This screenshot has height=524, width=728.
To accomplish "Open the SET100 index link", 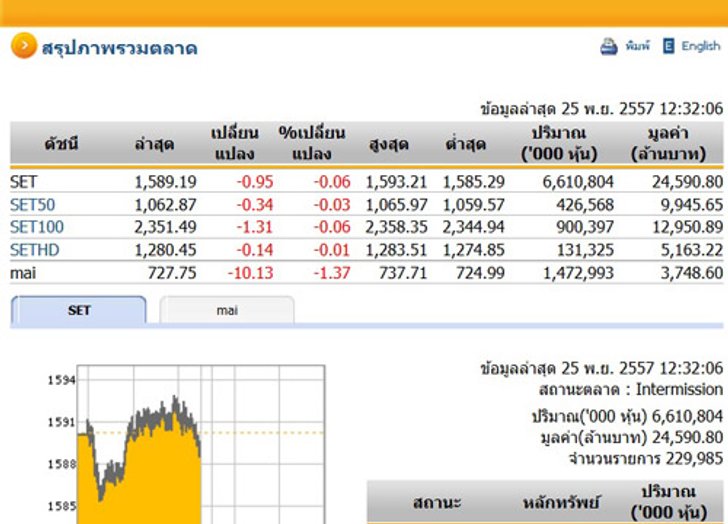I will 37,227.
